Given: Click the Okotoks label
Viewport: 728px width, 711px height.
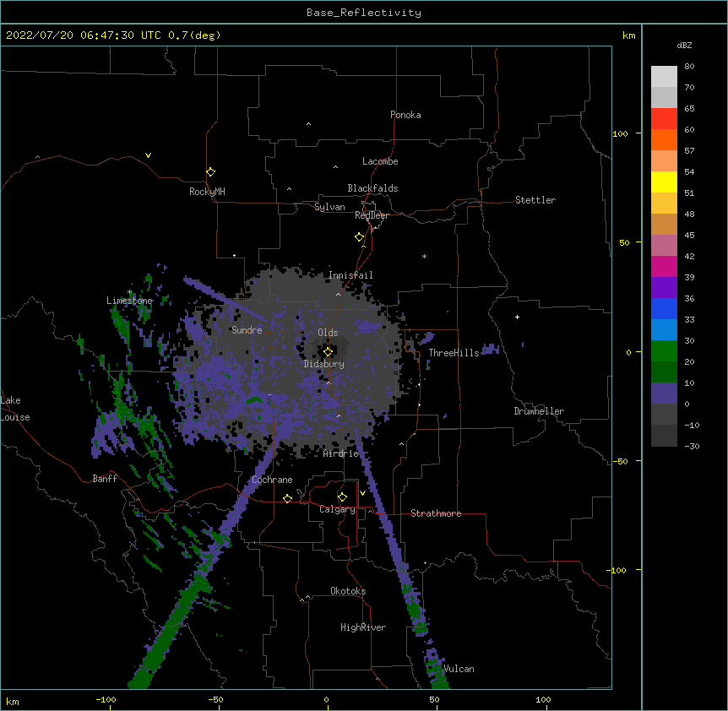Looking at the screenshot, I should [x=348, y=591].
